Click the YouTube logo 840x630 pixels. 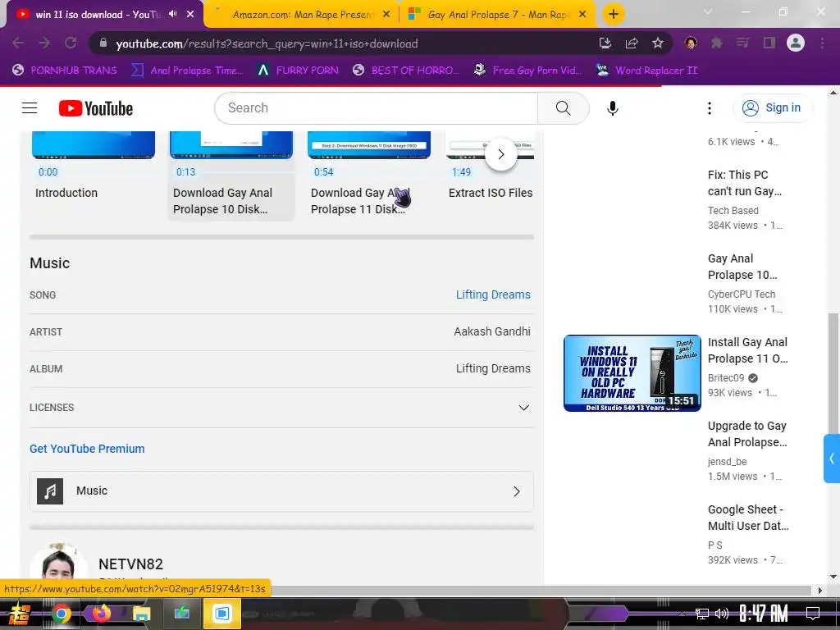point(96,108)
